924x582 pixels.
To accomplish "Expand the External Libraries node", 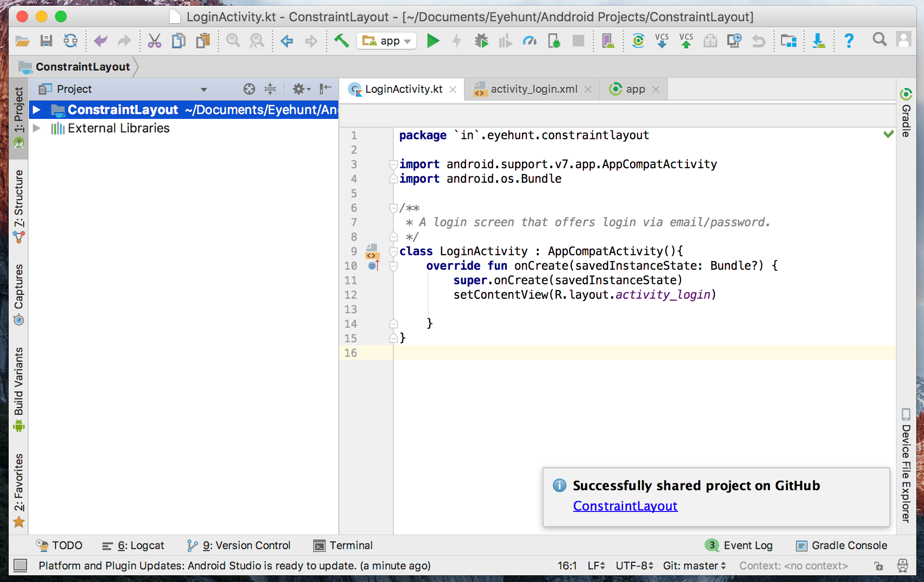I will click(x=37, y=128).
